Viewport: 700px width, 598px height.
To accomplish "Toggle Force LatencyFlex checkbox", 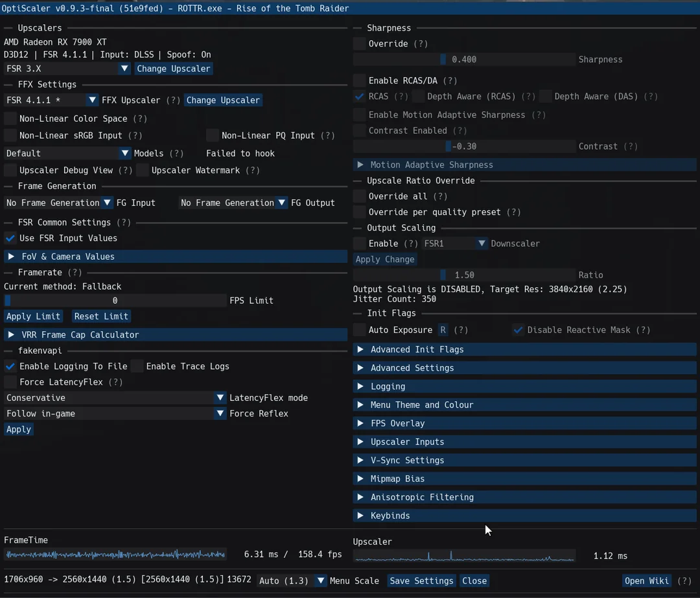I will pyautogui.click(x=10, y=382).
